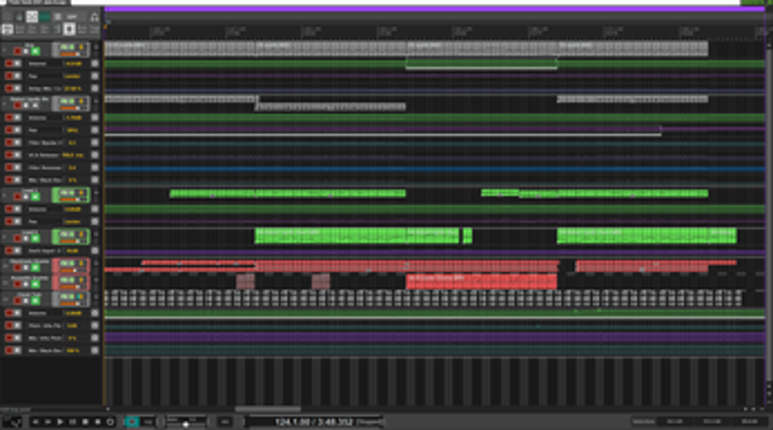This screenshot has height=430, width=773.
Task: Open options for the envelope lane under Lead 2
Action: coord(95,251)
